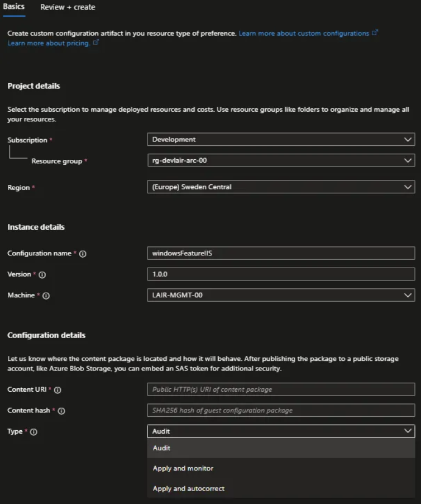Viewport: 421px width, 504px height.
Task: Click the Instance details heading
Action: (x=36, y=227)
